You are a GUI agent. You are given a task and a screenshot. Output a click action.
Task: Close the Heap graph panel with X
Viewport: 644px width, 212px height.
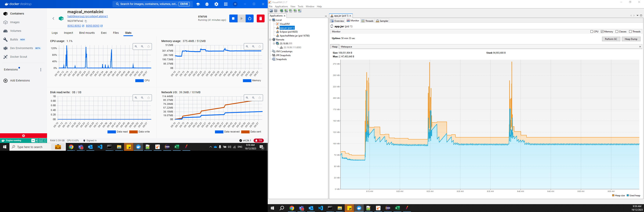pyautogui.click(x=640, y=47)
